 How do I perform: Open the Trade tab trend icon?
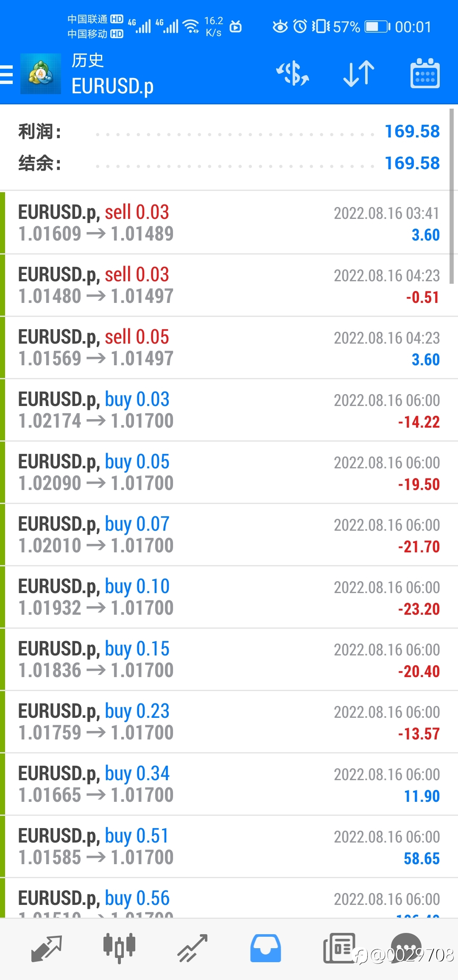click(x=193, y=948)
